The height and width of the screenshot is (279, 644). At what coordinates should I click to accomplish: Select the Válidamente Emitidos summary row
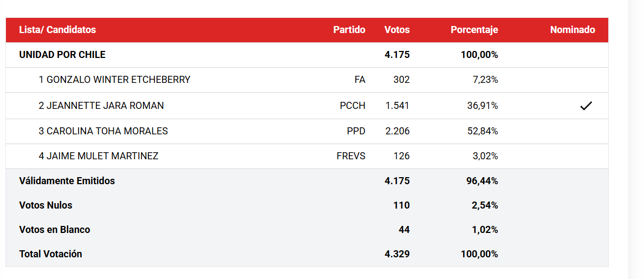coord(307,181)
